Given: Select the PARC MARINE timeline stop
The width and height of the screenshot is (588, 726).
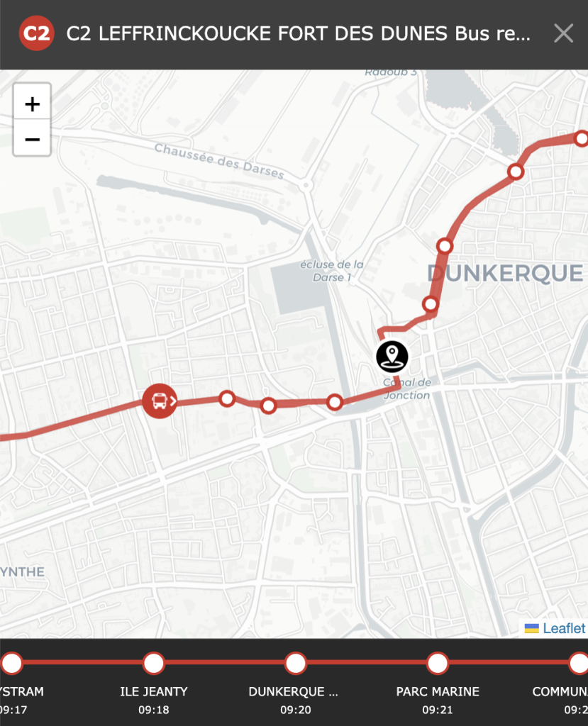Looking at the screenshot, I should point(438,663).
